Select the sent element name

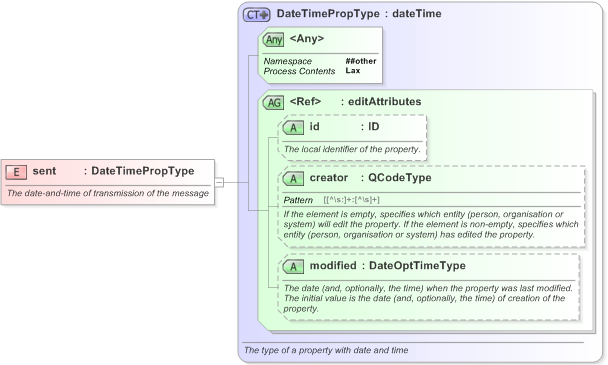pyautogui.click(x=44, y=171)
